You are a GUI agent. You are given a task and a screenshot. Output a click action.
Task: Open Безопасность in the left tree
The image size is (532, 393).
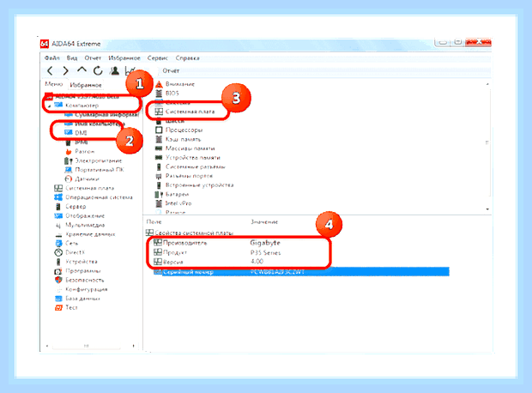[x=84, y=280]
